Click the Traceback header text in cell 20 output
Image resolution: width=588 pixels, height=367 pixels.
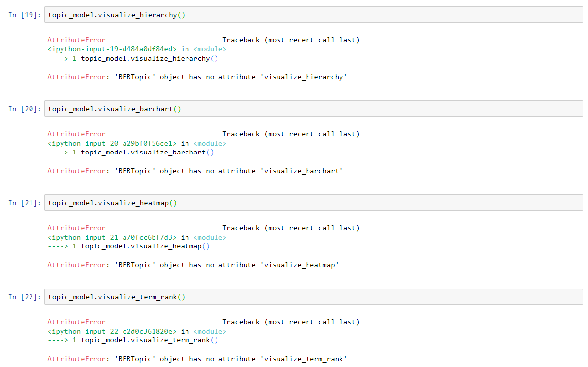pos(291,134)
